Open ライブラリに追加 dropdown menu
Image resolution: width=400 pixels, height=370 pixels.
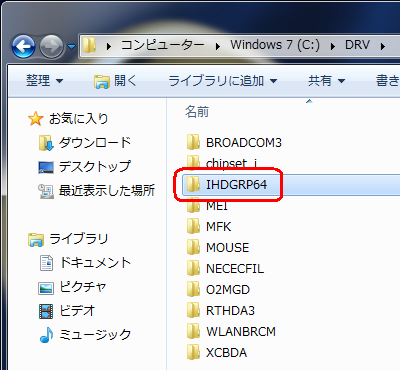(x=222, y=81)
